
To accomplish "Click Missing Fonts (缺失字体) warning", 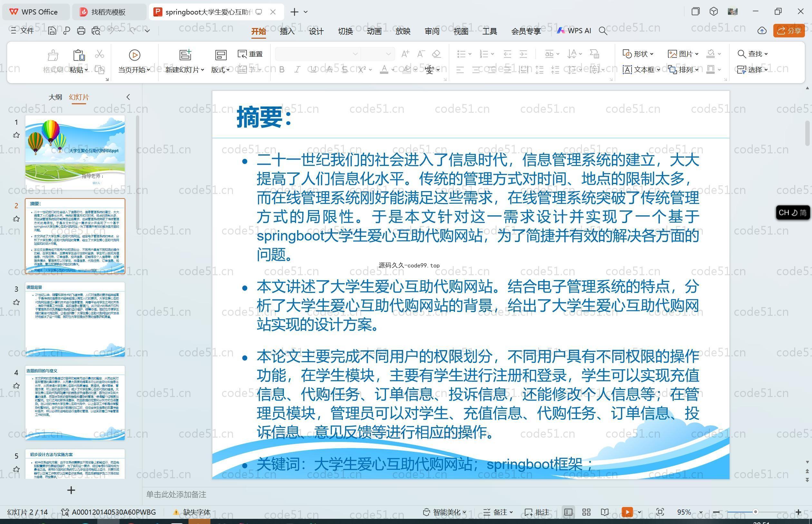I will (192, 512).
